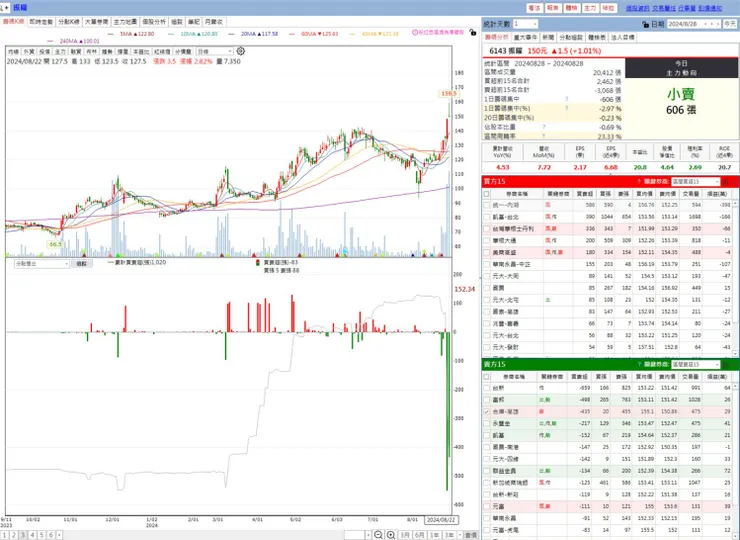Viewport: 740px width, 540px height.
Task: Click the 240MA legend line swatch
Action: [50, 41]
